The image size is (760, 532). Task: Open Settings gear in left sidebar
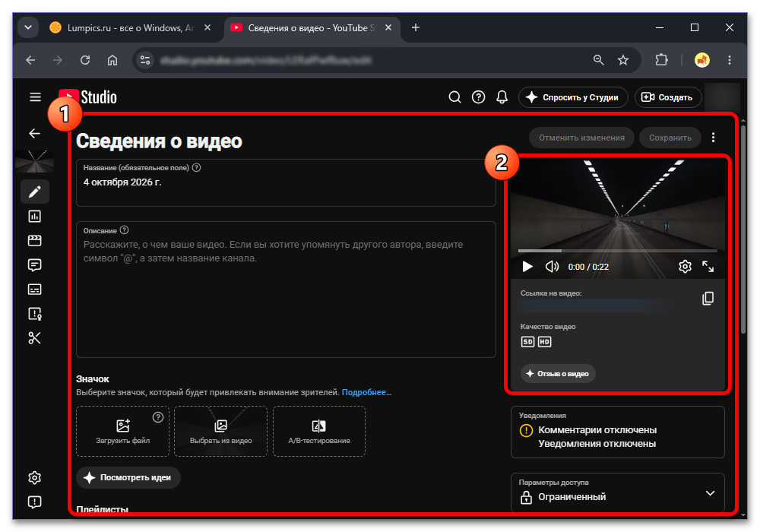[34, 478]
